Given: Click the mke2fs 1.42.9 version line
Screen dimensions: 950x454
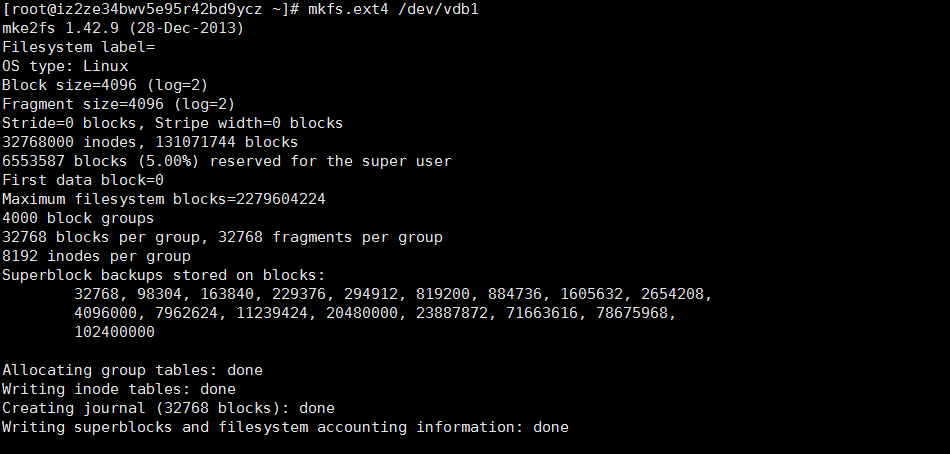Looking at the screenshot, I should pos(123,28).
